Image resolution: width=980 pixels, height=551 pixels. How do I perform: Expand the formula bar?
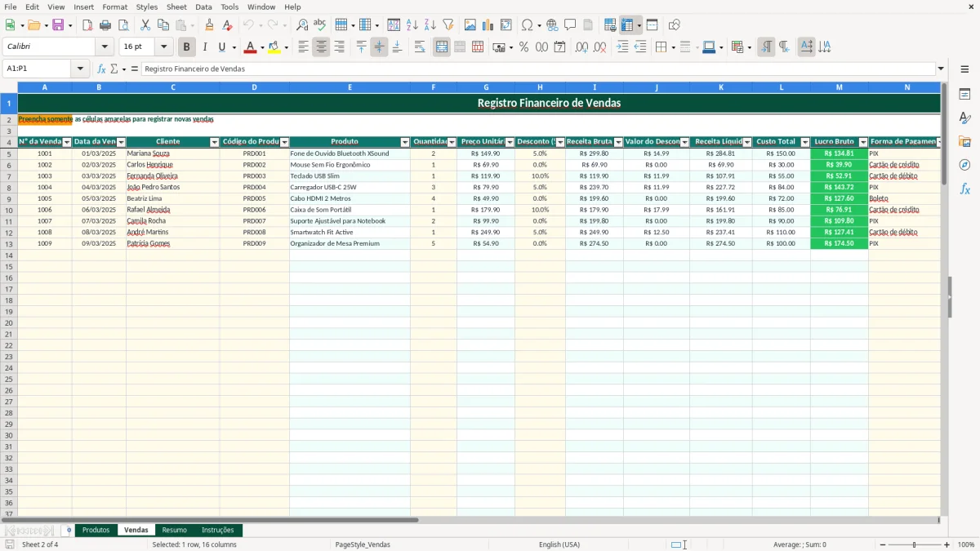pyautogui.click(x=941, y=69)
